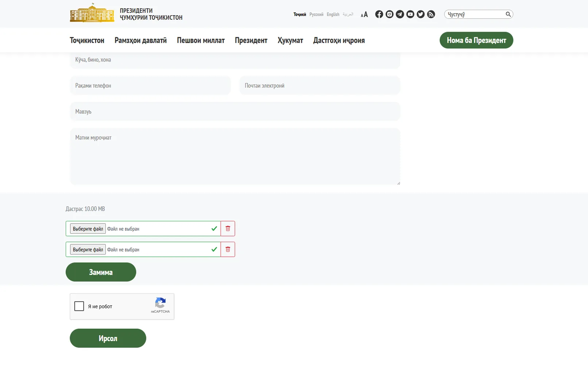
Task: Check the 'Я не робот' checkbox
Action: [79, 306]
